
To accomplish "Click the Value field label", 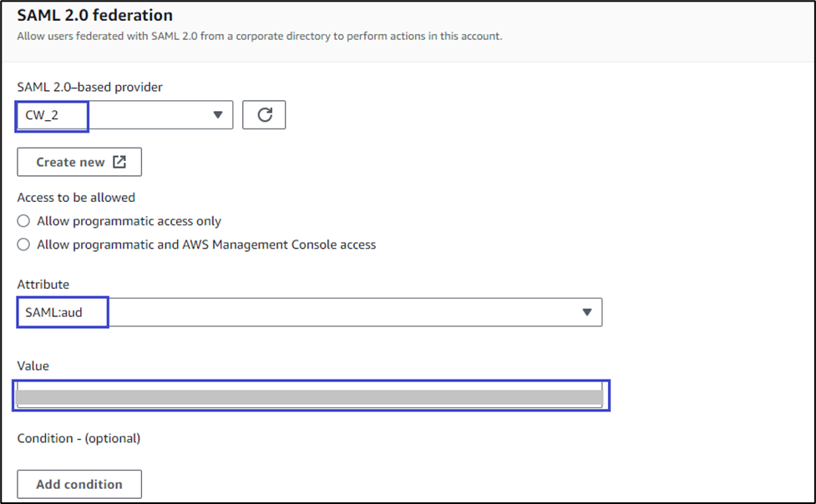I will [x=33, y=365].
